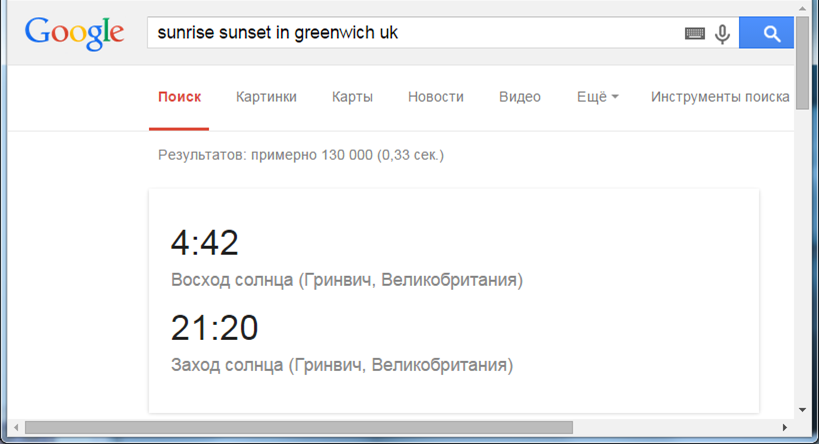This screenshot has width=819, height=444.
Task: Click the Google logo
Action: (x=74, y=34)
